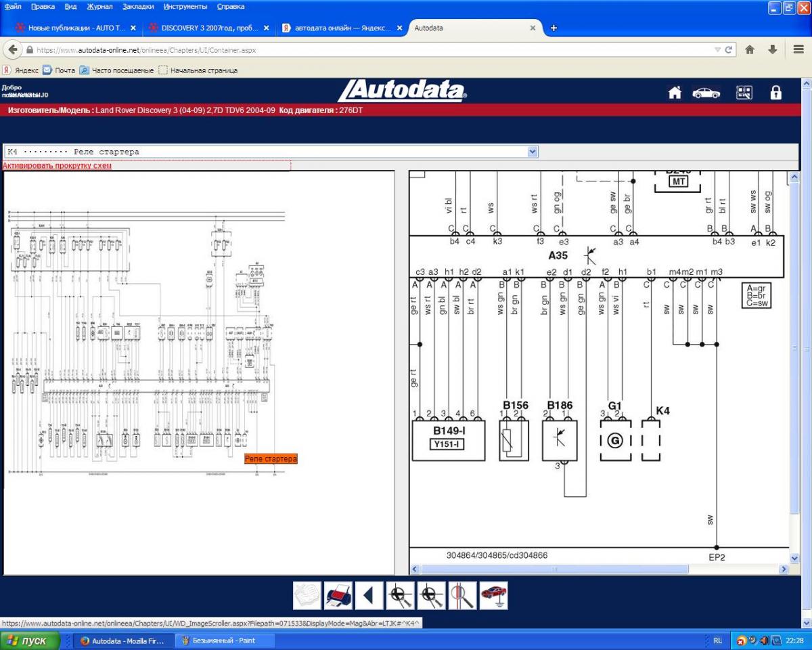Open the 'Часто посещаемые' bookmark
Screen dimensions: 812x650
[116, 70]
